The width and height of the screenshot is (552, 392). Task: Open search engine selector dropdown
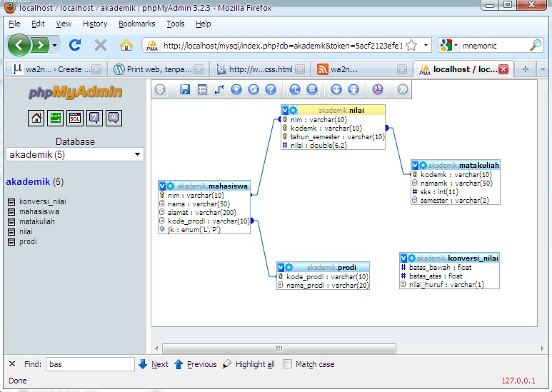pyautogui.click(x=448, y=45)
